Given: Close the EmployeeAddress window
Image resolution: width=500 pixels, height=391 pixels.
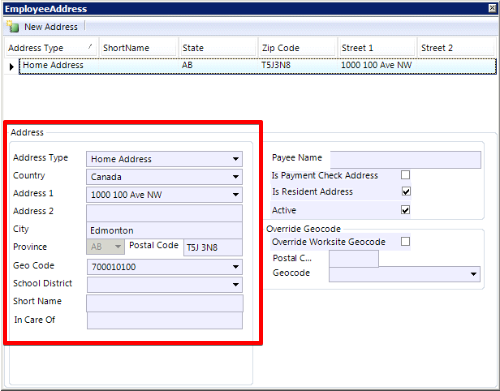Looking at the screenshot, I should pyautogui.click(x=492, y=8).
